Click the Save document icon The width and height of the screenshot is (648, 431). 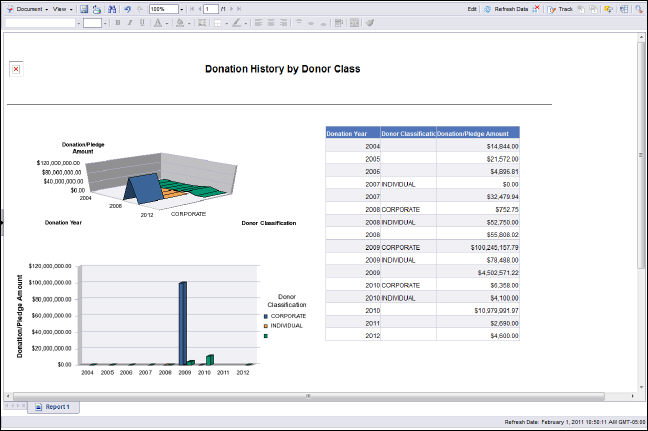click(84, 8)
